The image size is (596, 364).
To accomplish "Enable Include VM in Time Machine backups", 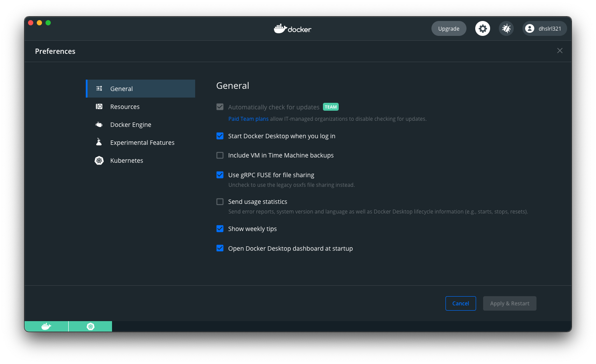I will click(220, 155).
